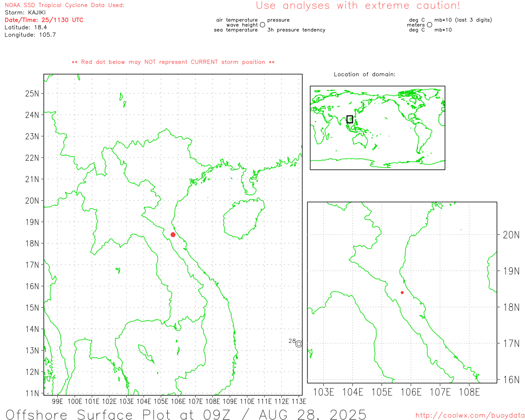This screenshot has height=420, width=525.
Task: Click the Hainan island outline on main map
Action: (244, 219)
